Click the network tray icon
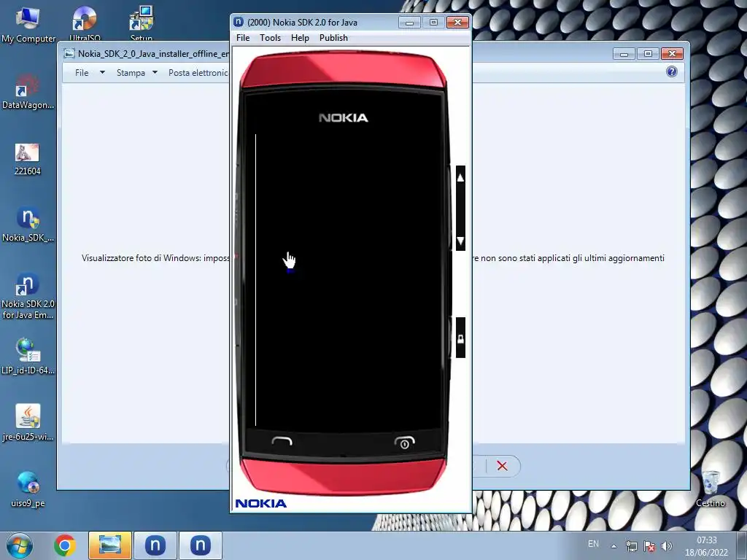Image resolution: width=747 pixels, height=560 pixels. point(632,546)
